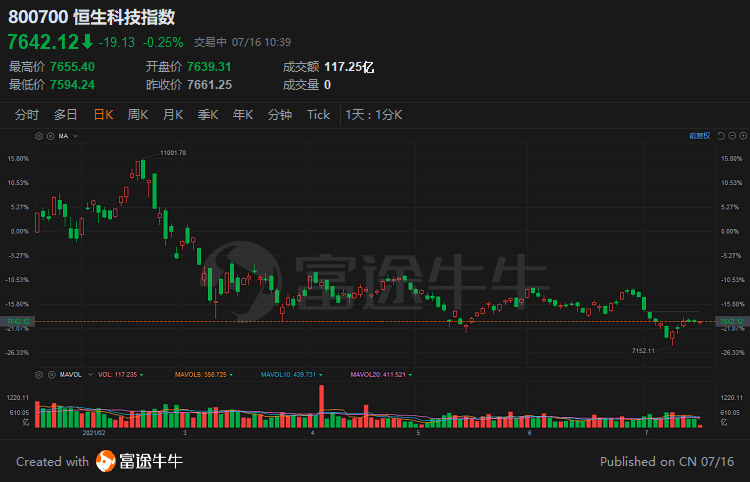Open the MAVOL20 legend dropdown arrow
This screenshot has width=750, height=482.
point(410,375)
